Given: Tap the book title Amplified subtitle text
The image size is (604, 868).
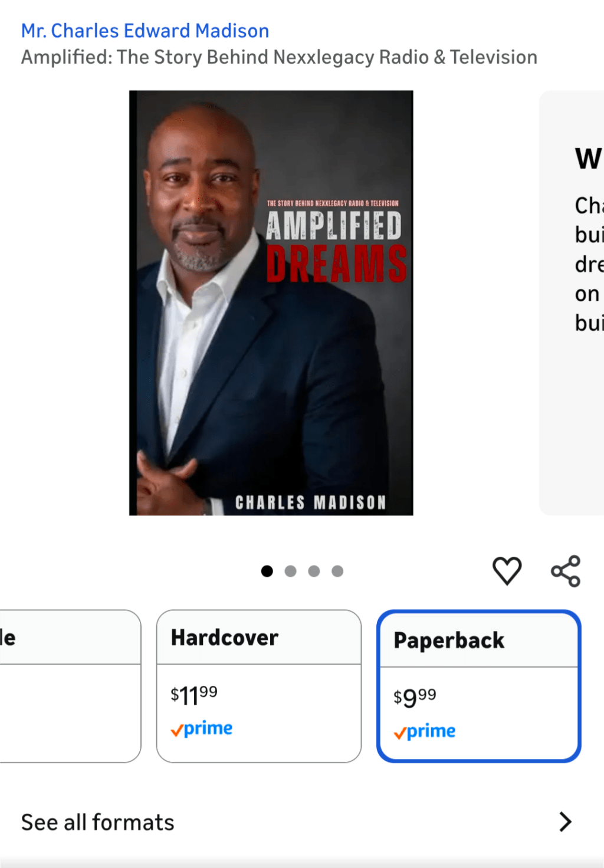Looking at the screenshot, I should pos(279,57).
